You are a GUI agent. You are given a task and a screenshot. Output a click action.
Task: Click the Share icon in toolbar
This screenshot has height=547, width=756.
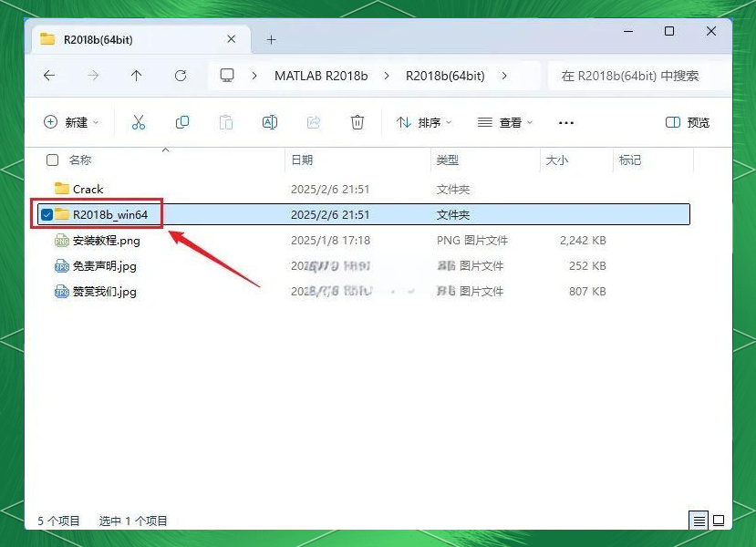coord(314,122)
